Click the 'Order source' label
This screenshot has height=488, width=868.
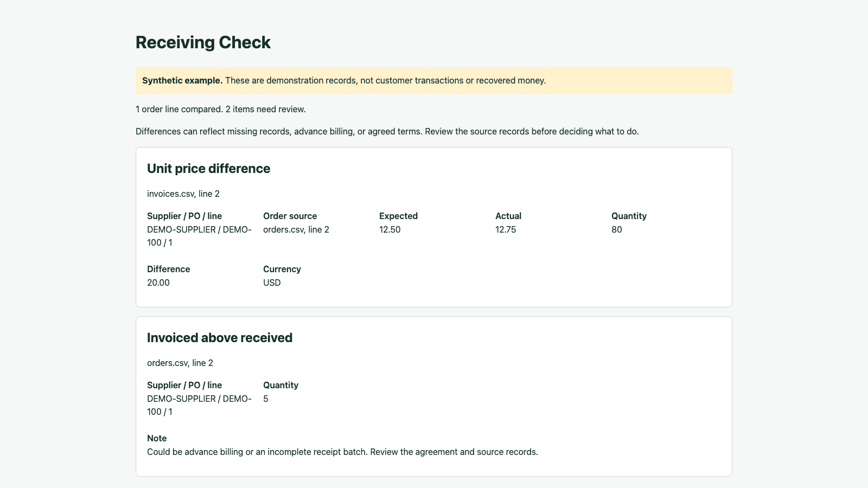[290, 216]
